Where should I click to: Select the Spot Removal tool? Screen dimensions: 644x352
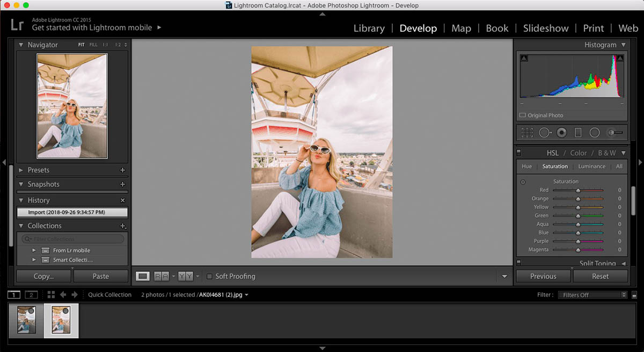544,132
